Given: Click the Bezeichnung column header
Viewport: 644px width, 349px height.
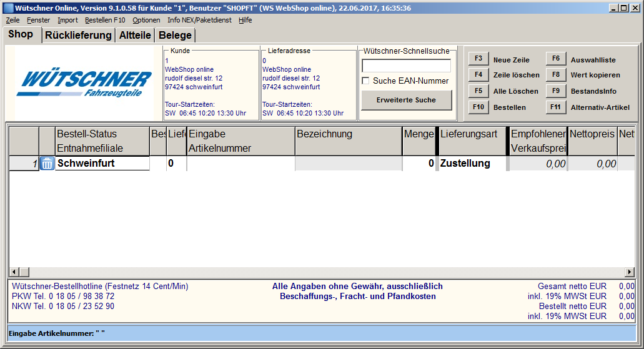Looking at the screenshot, I should click(349, 141).
